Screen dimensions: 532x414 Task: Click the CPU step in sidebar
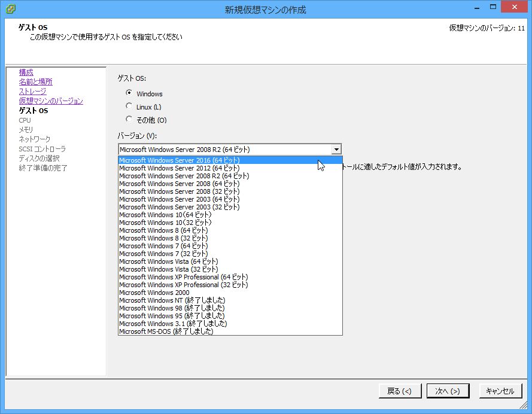(x=25, y=120)
